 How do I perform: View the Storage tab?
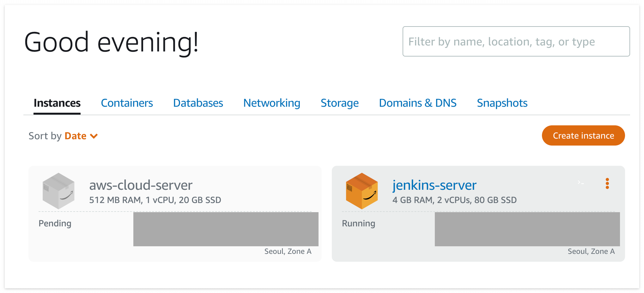(x=340, y=103)
